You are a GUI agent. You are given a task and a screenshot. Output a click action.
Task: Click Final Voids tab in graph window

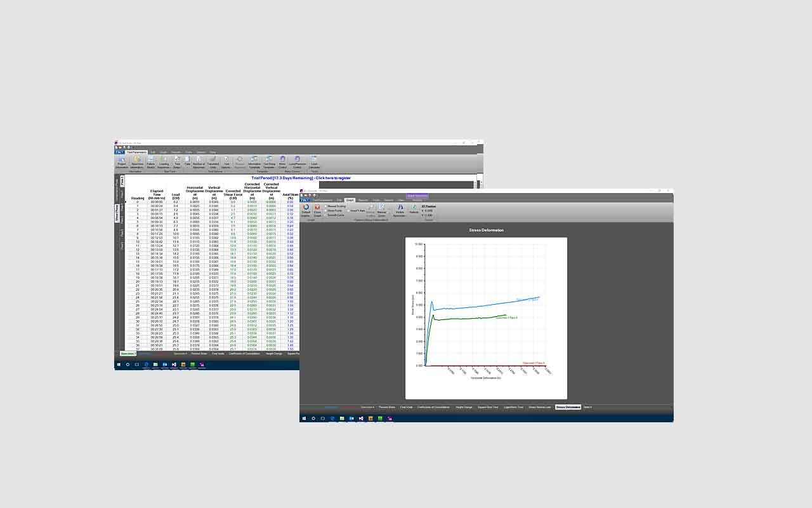point(406,407)
